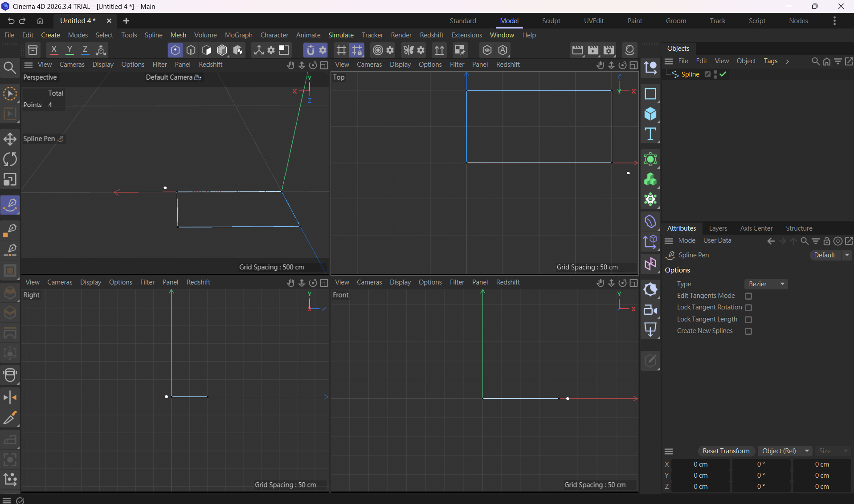The height and width of the screenshot is (504, 854).
Task: Click the X position 0 cm field
Action: pyautogui.click(x=700, y=464)
